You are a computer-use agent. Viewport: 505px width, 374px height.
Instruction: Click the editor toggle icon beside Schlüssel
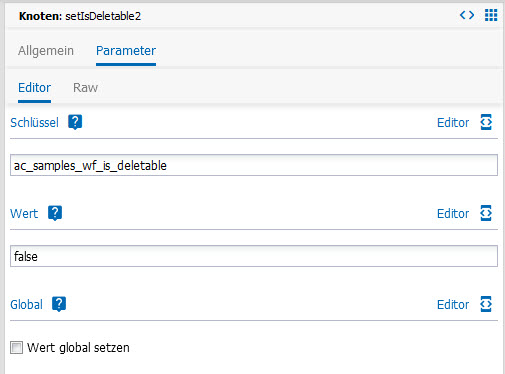(486, 122)
